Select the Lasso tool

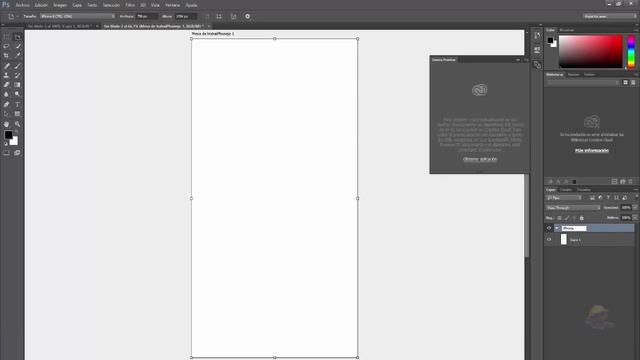click(7, 46)
